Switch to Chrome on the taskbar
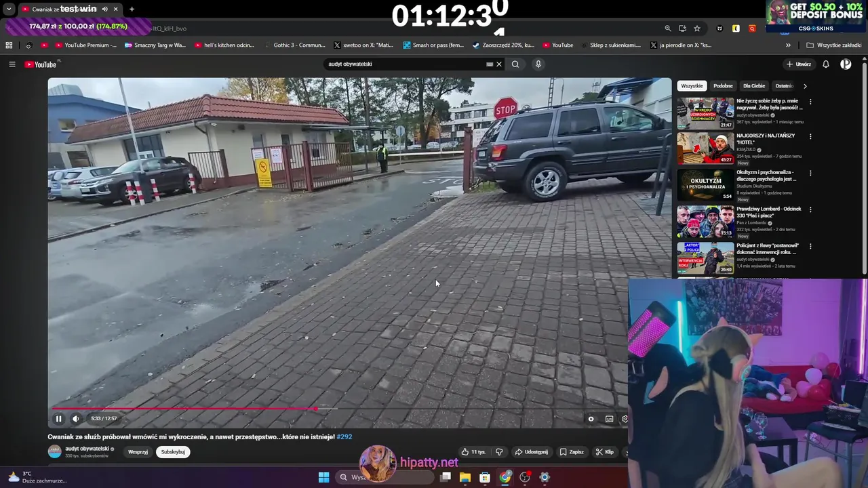Screen dimensions: 868x488 (505, 477)
